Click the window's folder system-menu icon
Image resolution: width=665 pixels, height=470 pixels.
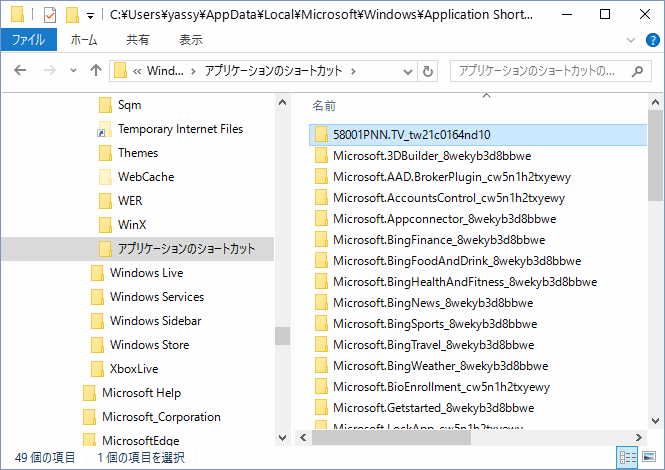[x=17, y=14]
